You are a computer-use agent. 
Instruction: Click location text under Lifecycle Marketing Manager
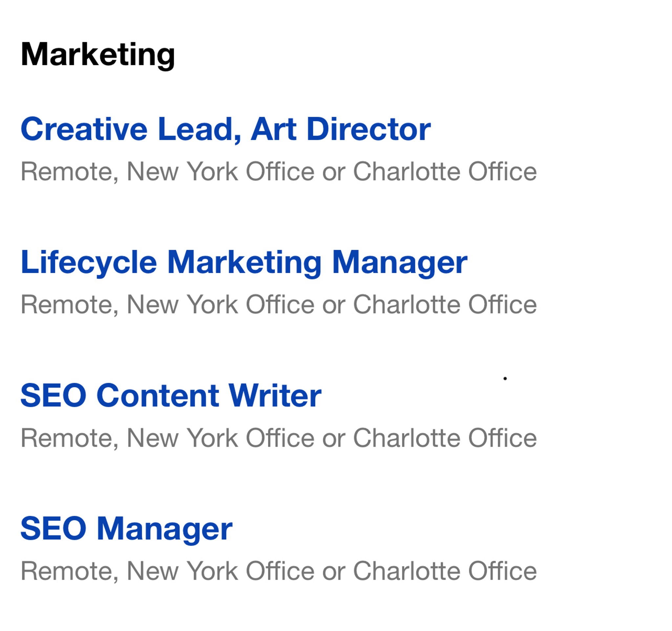coord(279,305)
